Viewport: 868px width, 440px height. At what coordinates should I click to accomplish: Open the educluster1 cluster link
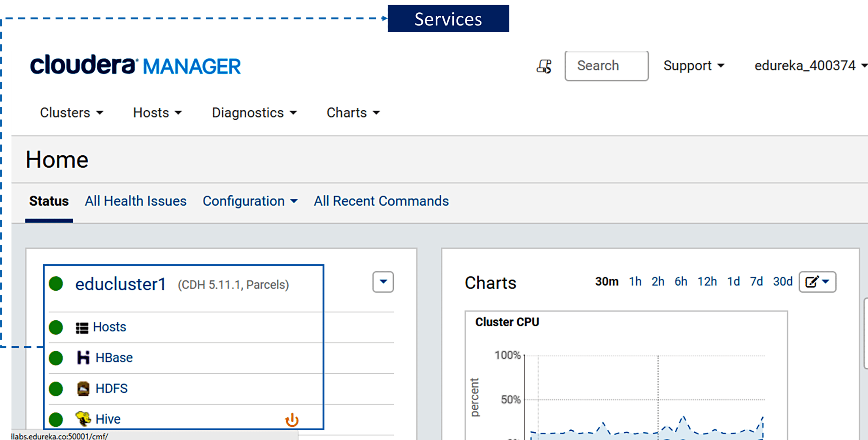(120, 284)
